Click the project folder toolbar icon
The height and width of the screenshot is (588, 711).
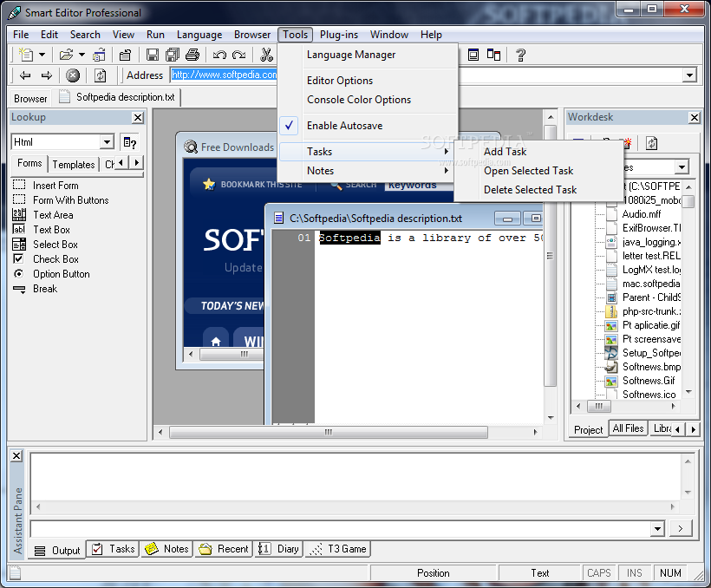99,55
